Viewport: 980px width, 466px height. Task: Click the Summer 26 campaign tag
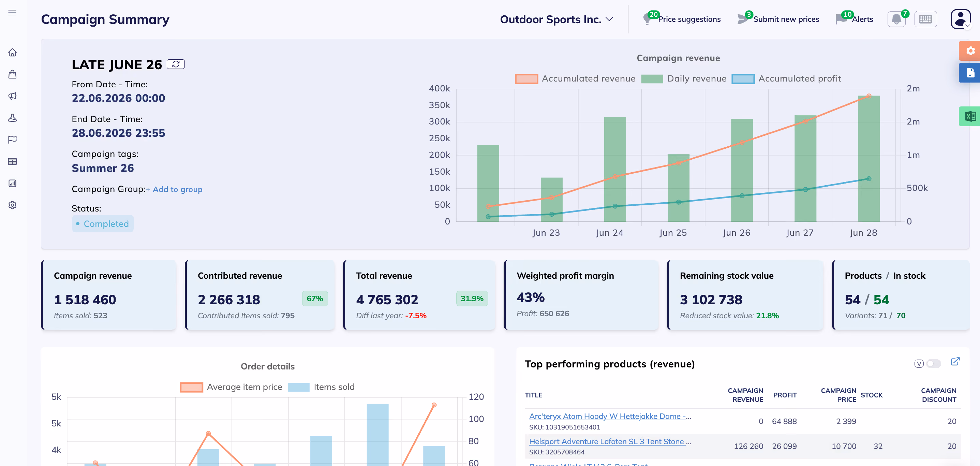coord(103,168)
